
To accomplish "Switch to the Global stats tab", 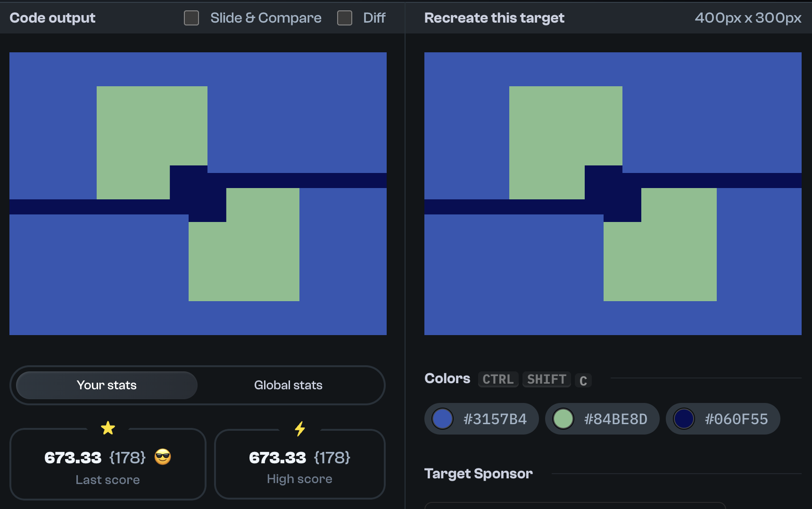I will 288,385.
